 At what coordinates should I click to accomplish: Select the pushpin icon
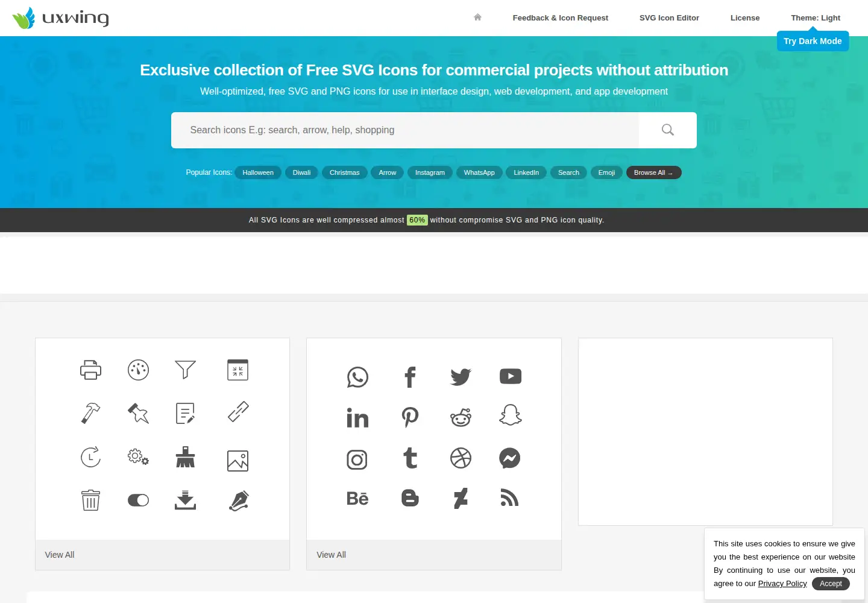tap(138, 413)
